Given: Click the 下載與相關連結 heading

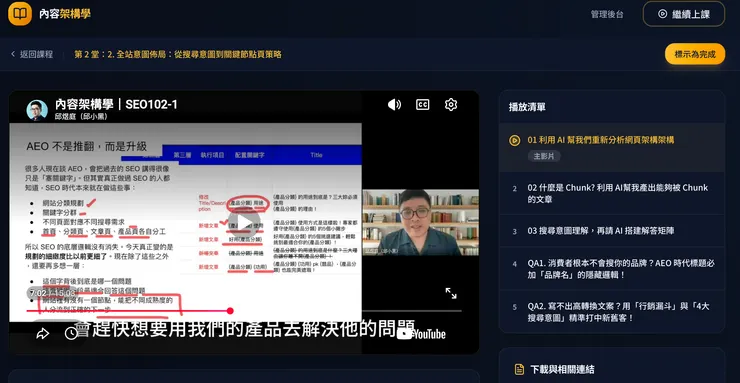Looking at the screenshot, I should pos(562,369).
